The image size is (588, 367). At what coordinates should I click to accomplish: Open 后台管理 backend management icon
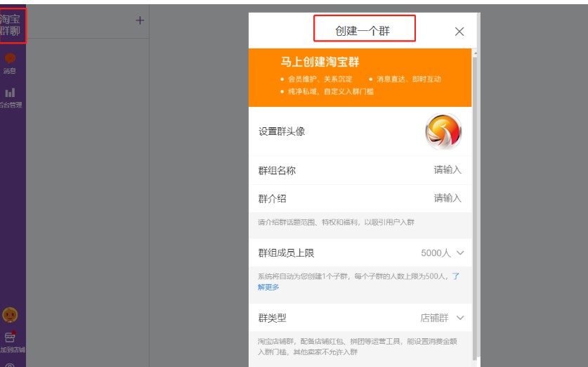point(10,97)
